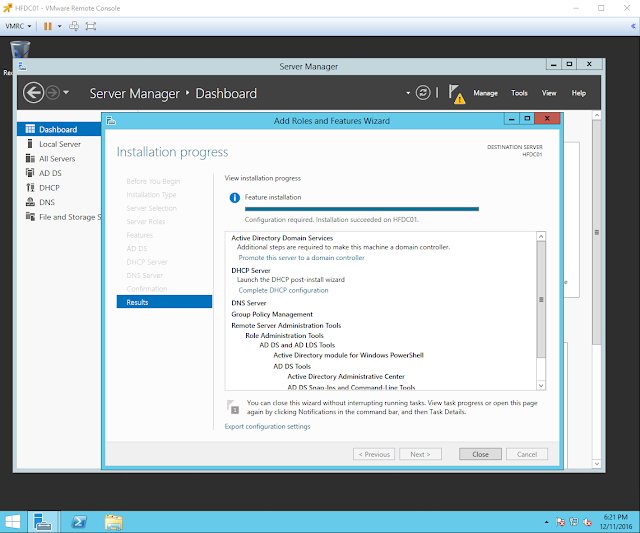Screen dimensions: 640x533
Task: Click the VMRC pause button
Action: coord(48,26)
